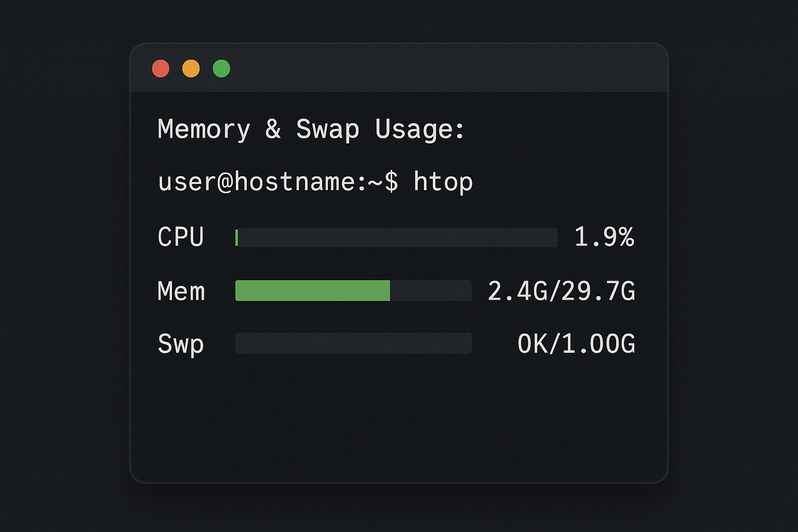Click the unfilled dark portion of the Mem bar
The height and width of the screenshot is (532, 798).
(431, 291)
